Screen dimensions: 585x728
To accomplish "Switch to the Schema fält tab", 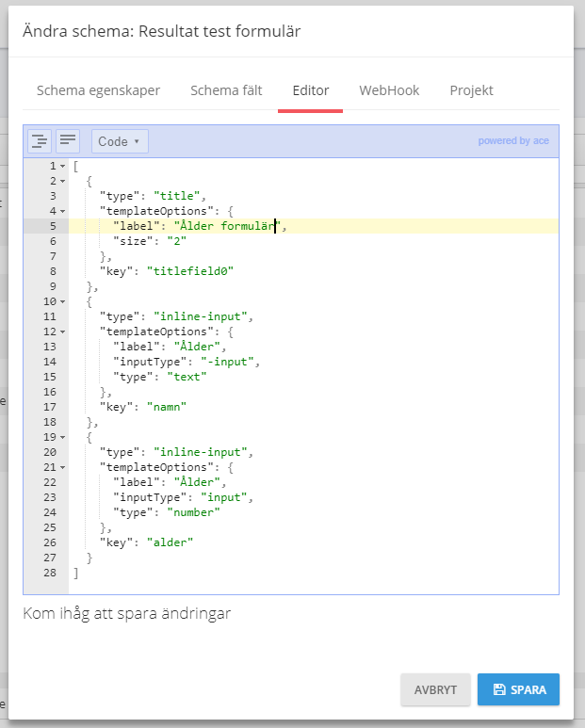I will coord(226,90).
